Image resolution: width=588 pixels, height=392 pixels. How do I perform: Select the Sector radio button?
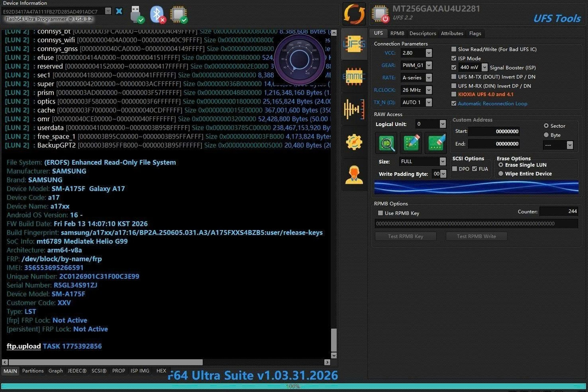(546, 126)
